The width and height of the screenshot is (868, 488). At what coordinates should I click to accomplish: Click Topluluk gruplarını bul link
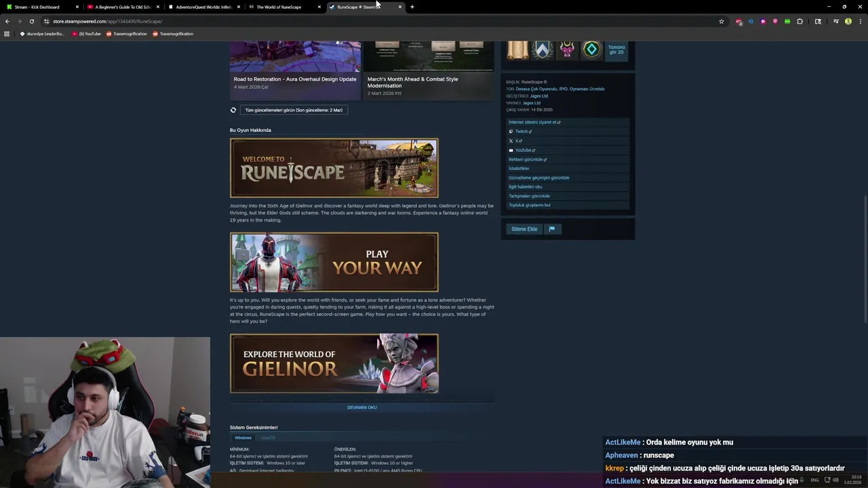coord(530,205)
